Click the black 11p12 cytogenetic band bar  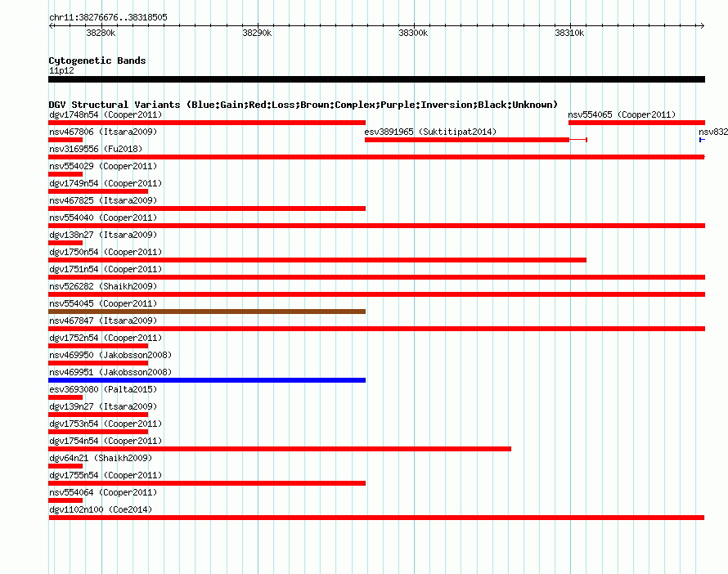376,79
